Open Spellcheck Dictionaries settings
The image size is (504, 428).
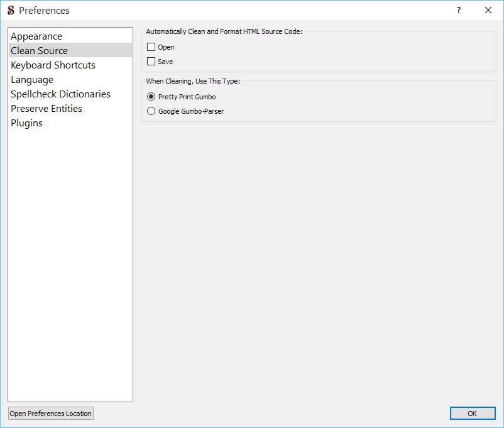point(60,94)
